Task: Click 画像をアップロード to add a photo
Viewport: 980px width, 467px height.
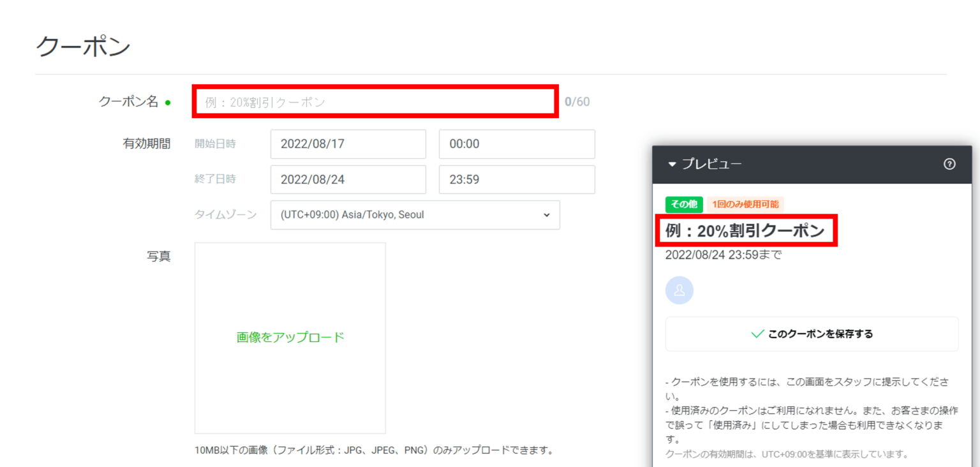Action: [290, 337]
